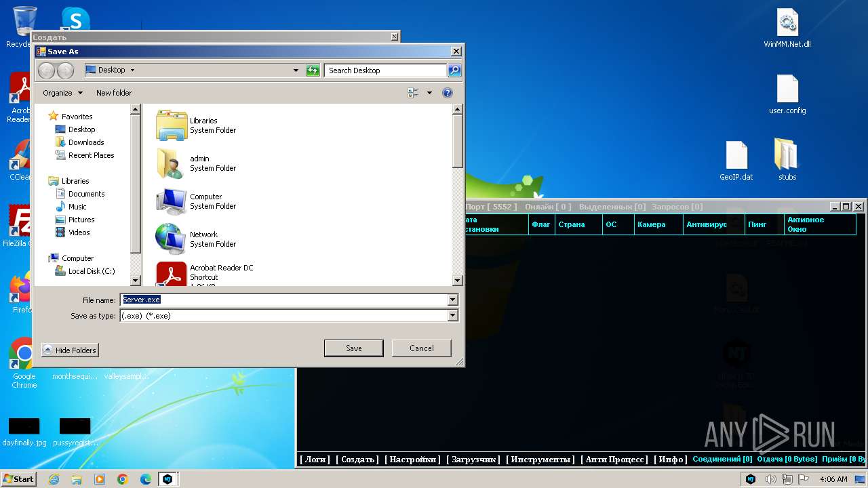
Task: Click admin System Folder icon
Action: 172,163
